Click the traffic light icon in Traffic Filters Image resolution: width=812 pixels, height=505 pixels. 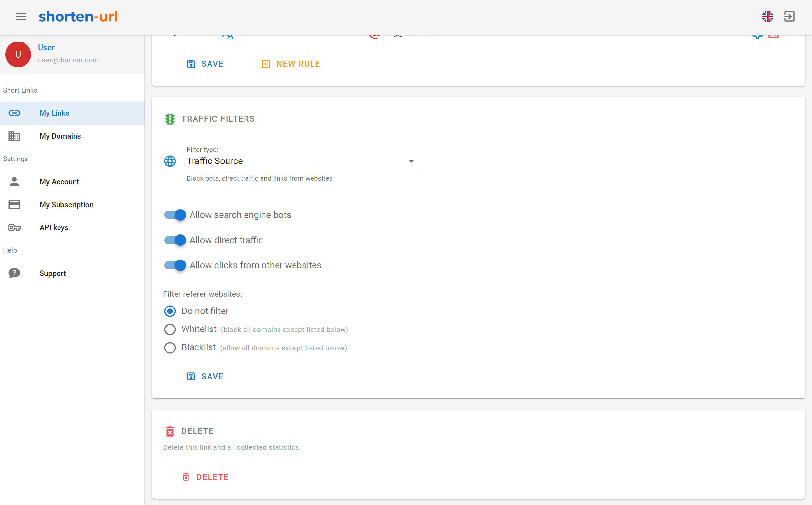170,119
